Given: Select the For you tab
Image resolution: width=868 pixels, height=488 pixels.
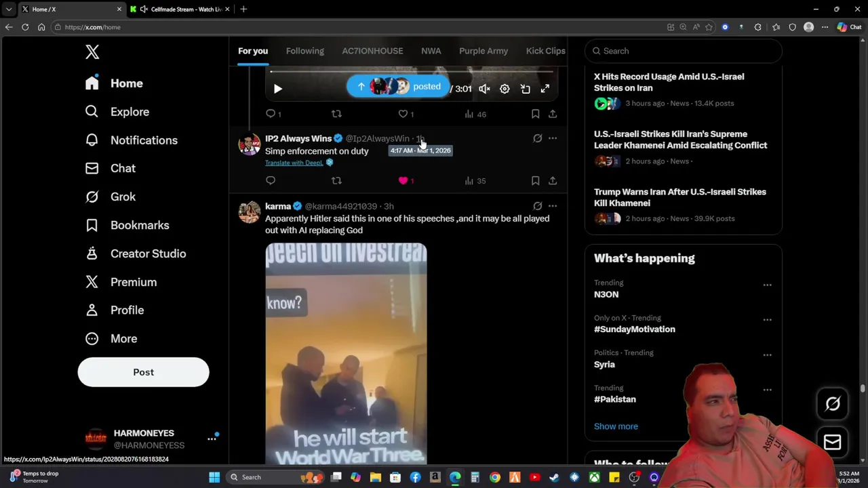Looking at the screenshot, I should pyautogui.click(x=253, y=51).
